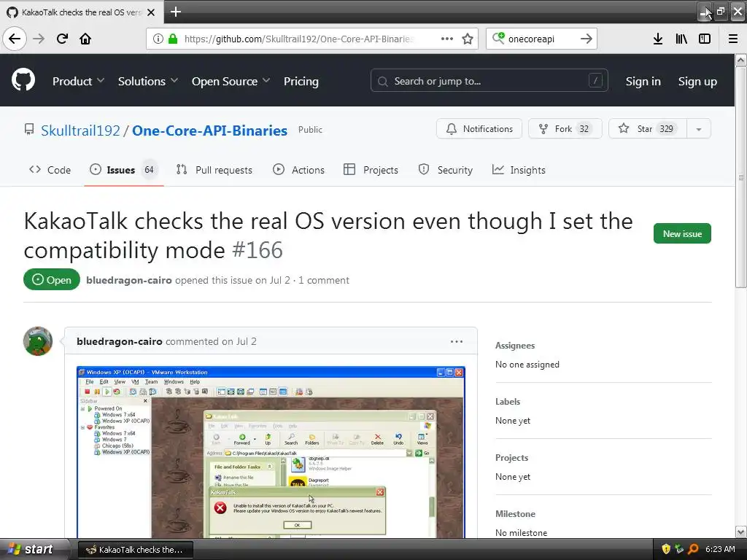The image size is (747, 560).
Task: Click the security shield tray icon
Action: (x=667, y=549)
